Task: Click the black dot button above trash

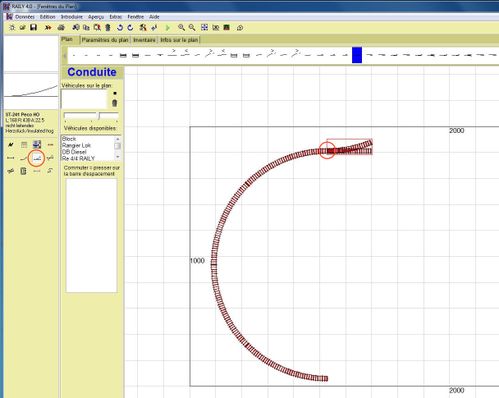Action: tap(115, 93)
